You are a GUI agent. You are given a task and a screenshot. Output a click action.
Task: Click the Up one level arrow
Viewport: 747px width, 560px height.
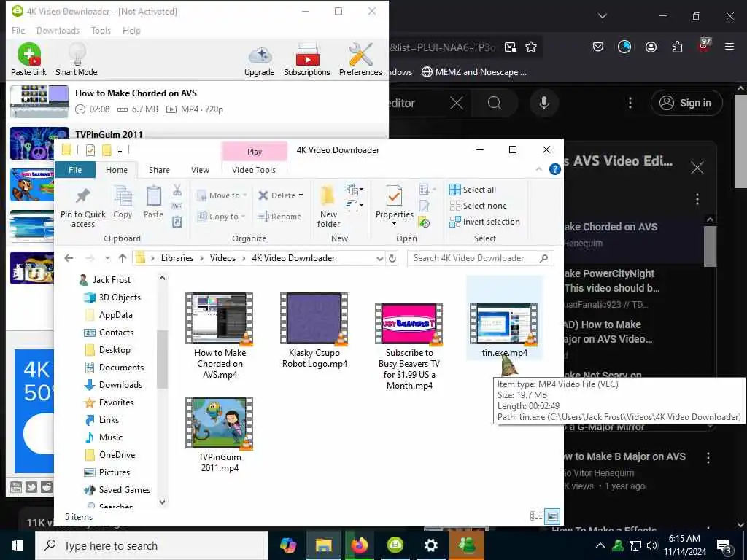123,258
